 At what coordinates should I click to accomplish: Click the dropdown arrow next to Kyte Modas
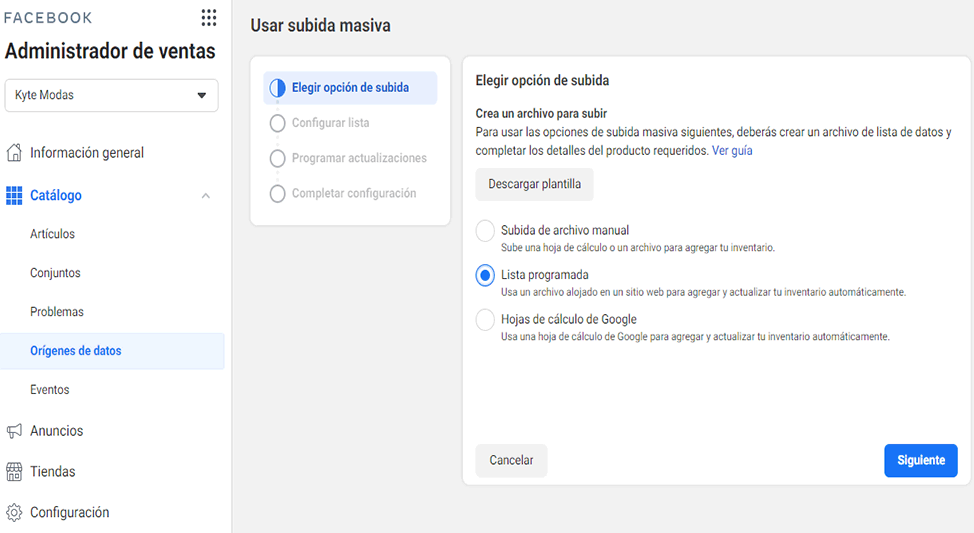pos(201,95)
